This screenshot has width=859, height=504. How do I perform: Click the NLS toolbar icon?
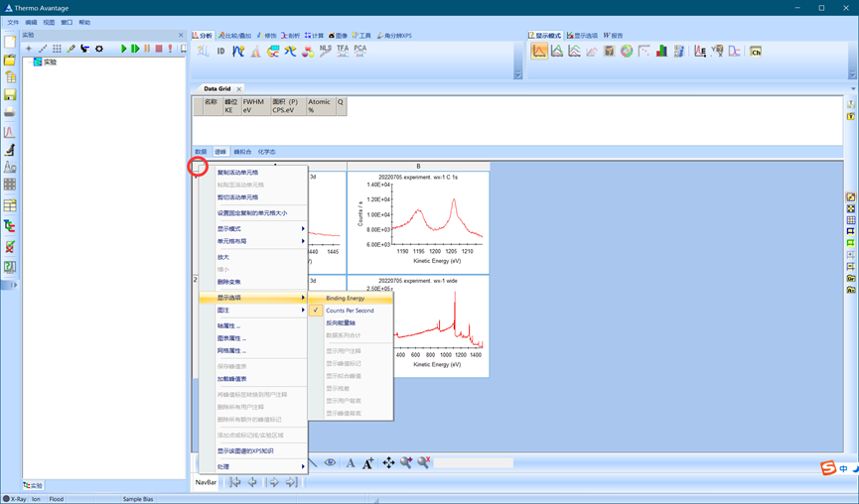click(x=326, y=51)
